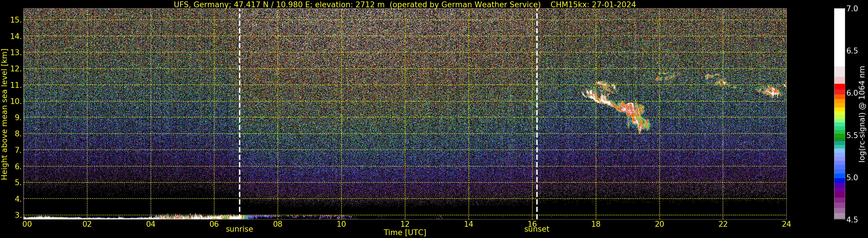Screen dimensions: 868x238
Task: Click the height tick label '10.'
Action: tap(16, 101)
